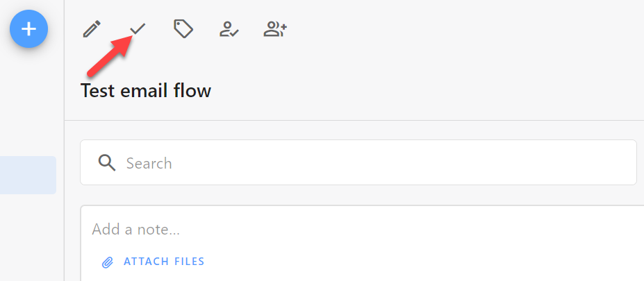Image resolution: width=644 pixels, height=281 pixels.
Task: Click the Add a note placeholder text
Action: (x=136, y=230)
